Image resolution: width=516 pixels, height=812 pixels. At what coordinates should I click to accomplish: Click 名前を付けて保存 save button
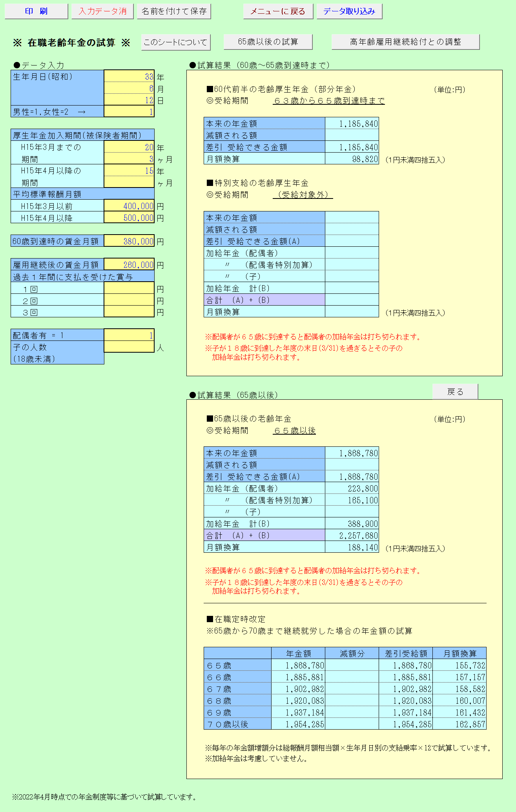point(174,11)
